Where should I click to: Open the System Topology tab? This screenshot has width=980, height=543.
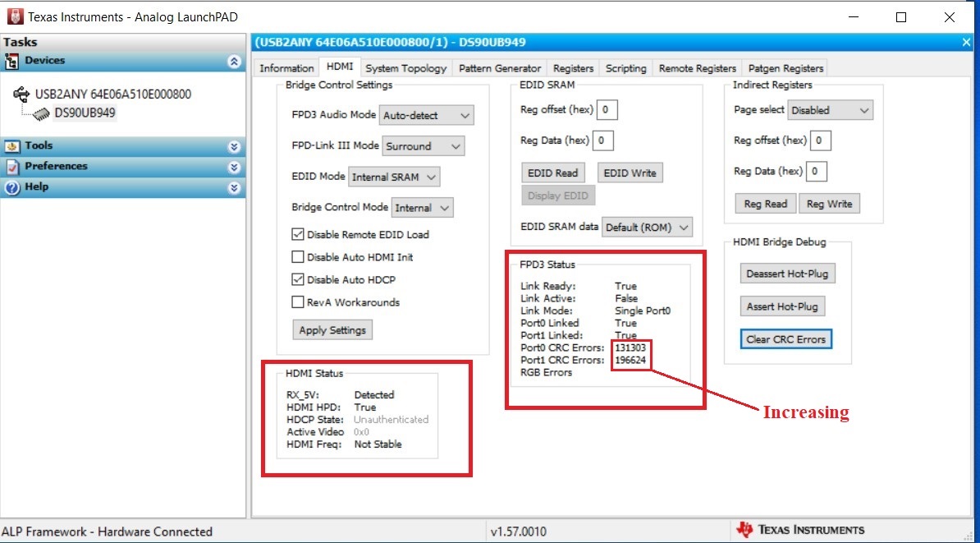tap(405, 68)
